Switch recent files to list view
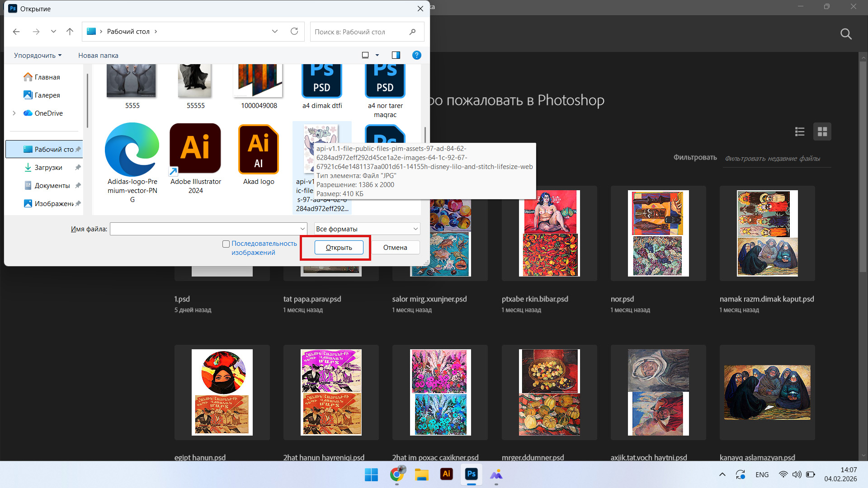Screen dimensions: 868x488 800,131
